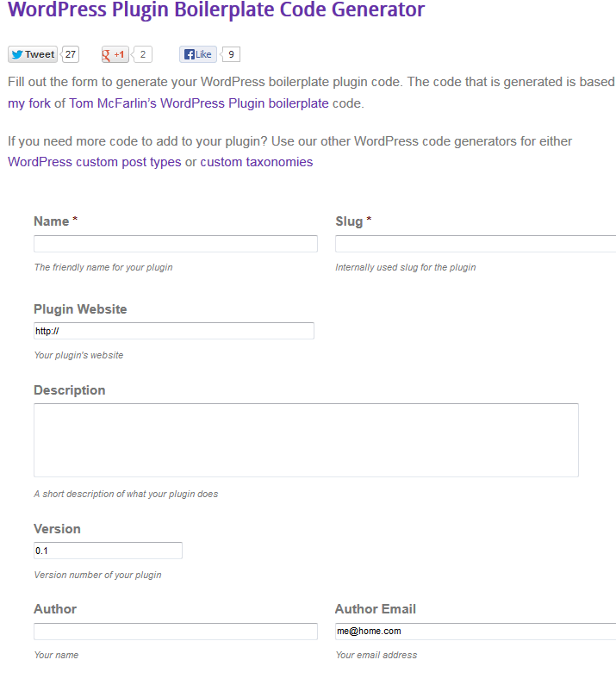
Task: Click the page title heading link
Action: [x=216, y=9]
